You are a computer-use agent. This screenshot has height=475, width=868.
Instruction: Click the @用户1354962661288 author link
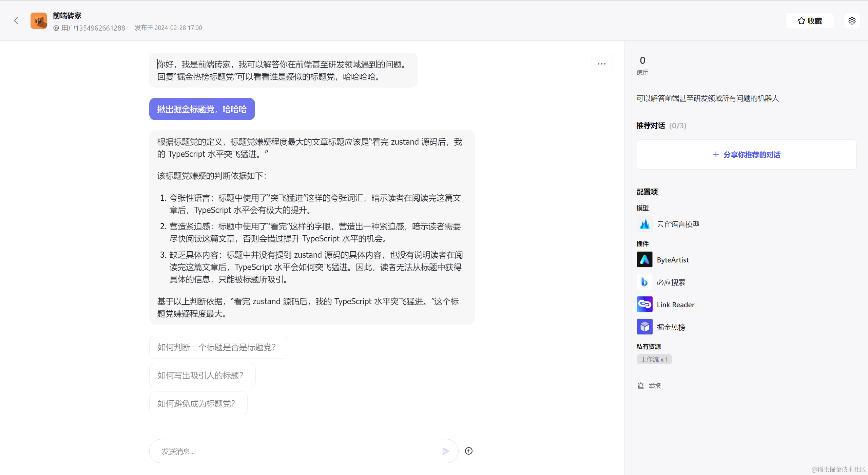89,28
